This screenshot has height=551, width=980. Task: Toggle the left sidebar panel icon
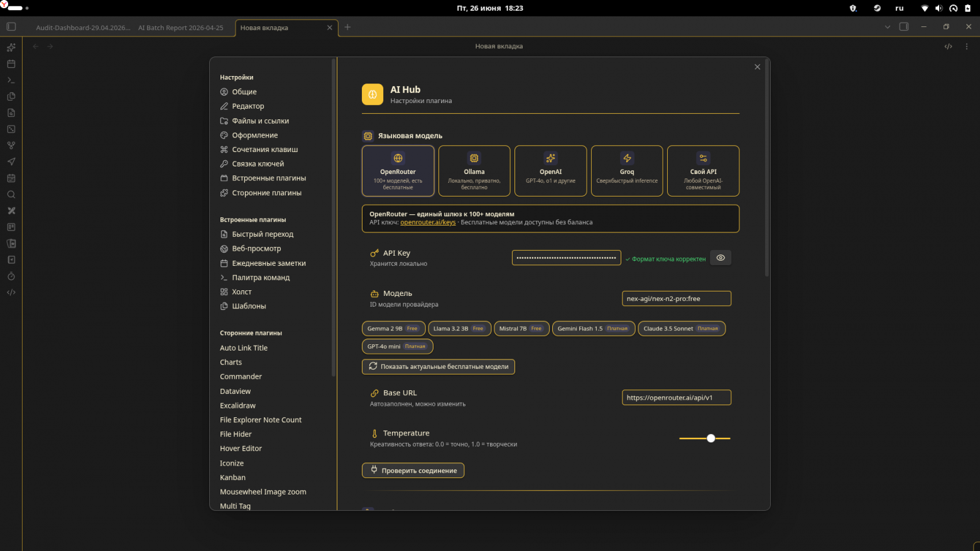tap(11, 26)
